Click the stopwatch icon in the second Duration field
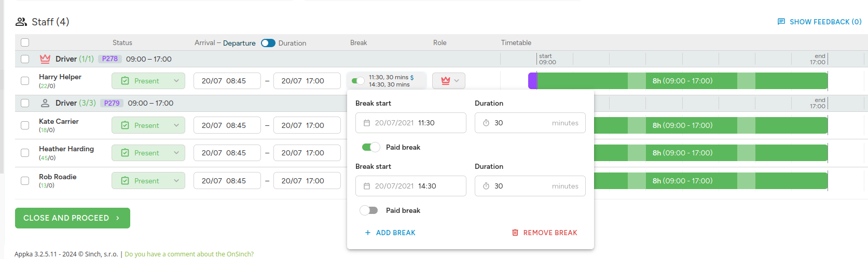Image resolution: width=868 pixels, height=259 pixels. click(486, 186)
